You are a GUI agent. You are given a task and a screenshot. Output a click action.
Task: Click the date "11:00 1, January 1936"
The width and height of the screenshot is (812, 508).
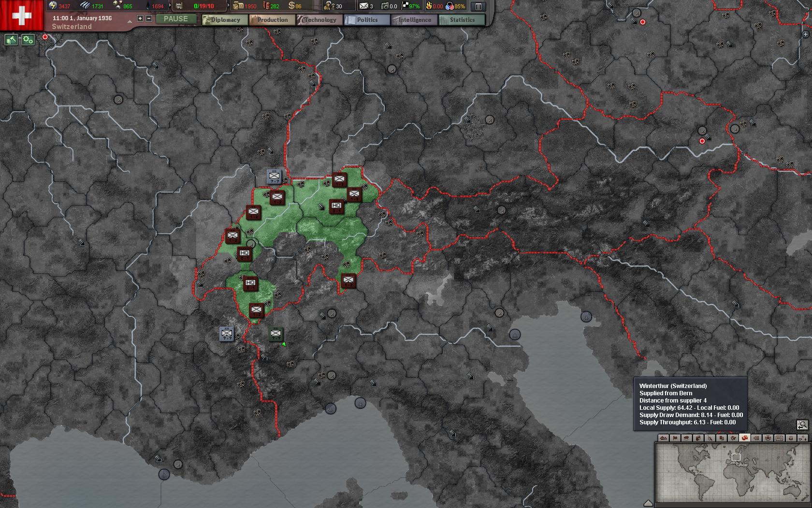pyautogui.click(x=82, y=18)
